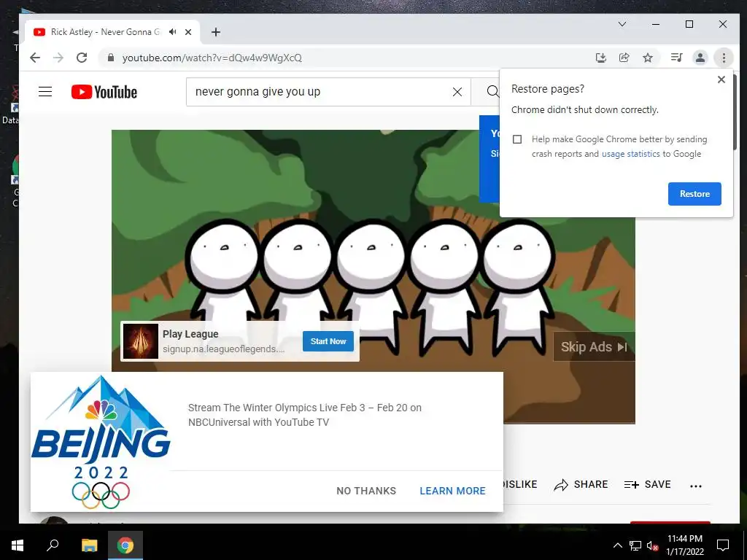Open Windows Start menu
The height and width of the screenshot is (560, 747).
(18, 545)
